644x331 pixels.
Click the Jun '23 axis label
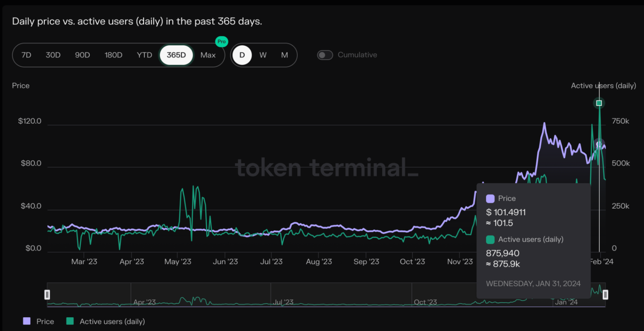[x=225, y=262]
